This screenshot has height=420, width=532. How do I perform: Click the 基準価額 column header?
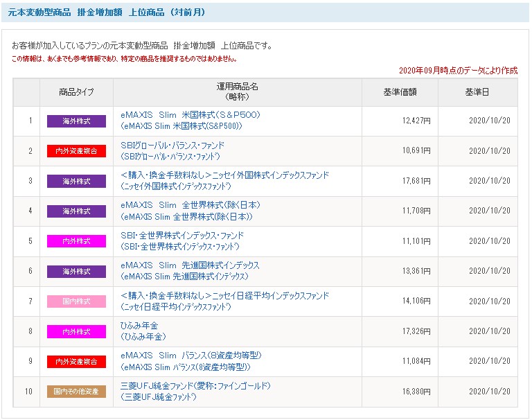point(400,92)
